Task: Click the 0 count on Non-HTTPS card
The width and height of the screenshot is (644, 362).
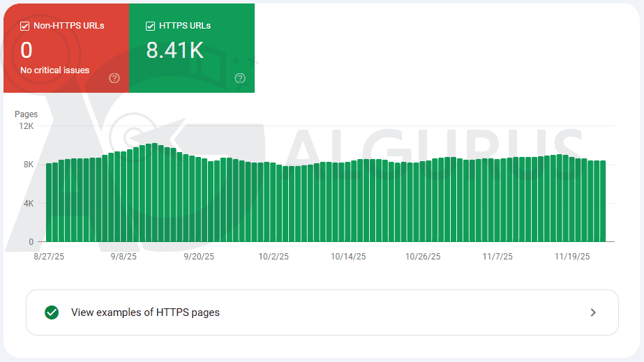Action: (x=27, y=50)
